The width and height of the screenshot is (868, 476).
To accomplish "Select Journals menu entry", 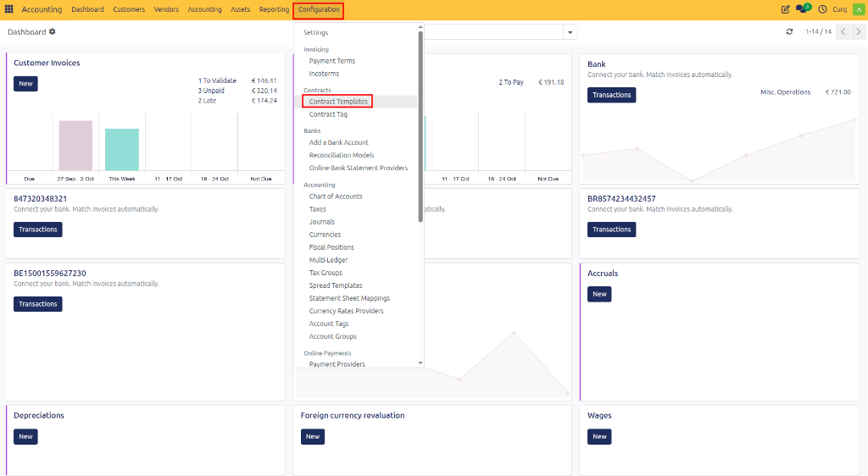I will click(x=321, y=222).
